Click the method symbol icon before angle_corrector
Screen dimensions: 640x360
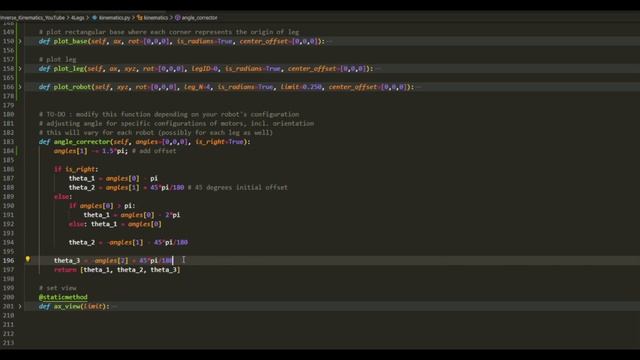[178, 18]
